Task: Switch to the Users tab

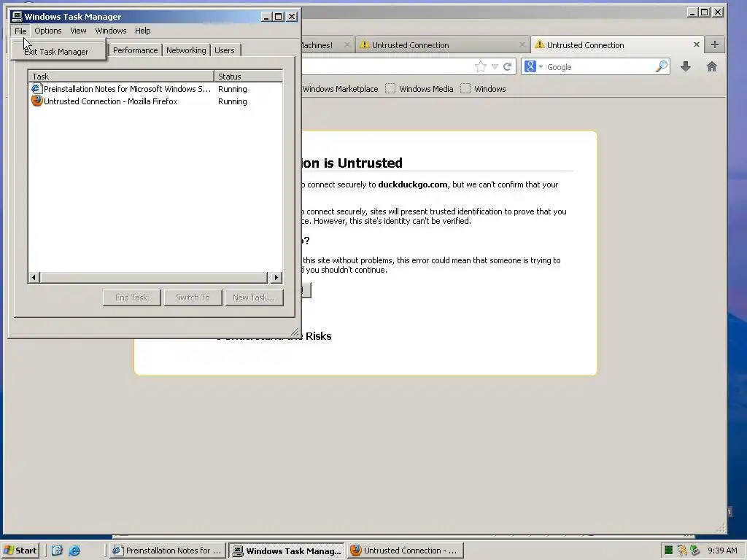Action: (225, 50)
